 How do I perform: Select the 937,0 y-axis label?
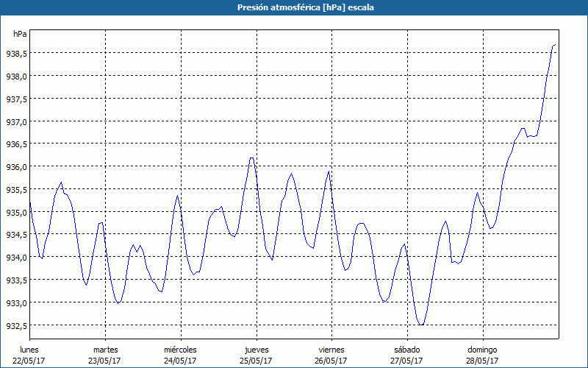click(16, 121)
